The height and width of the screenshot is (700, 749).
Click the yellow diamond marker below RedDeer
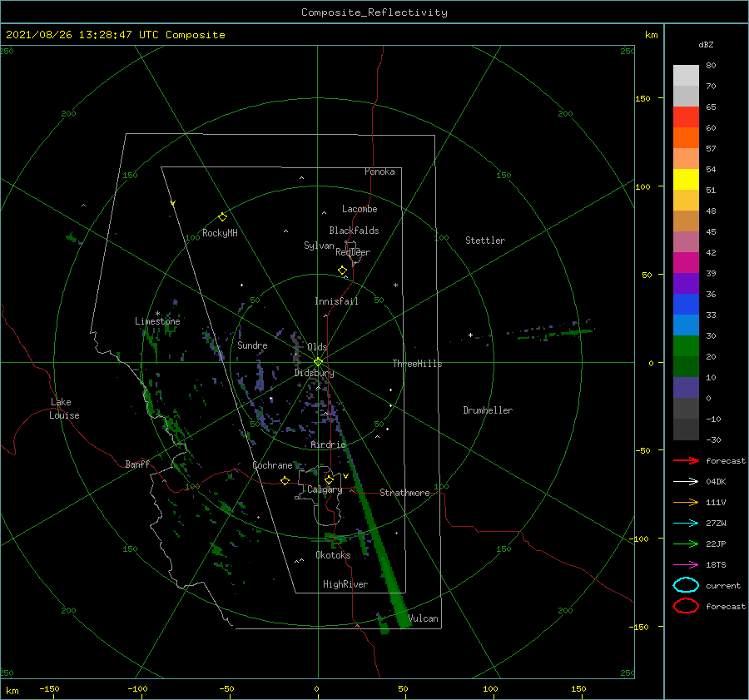(x=342, y=271)
